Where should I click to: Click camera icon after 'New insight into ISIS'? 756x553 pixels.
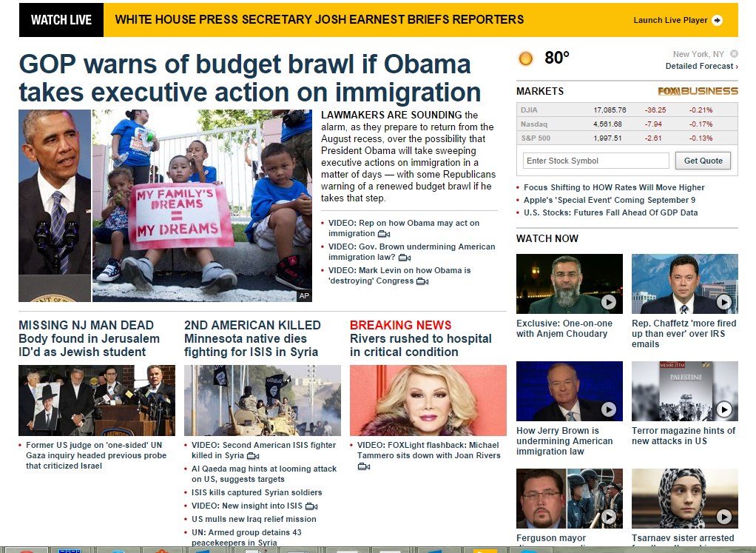click(x=311, y=506)
